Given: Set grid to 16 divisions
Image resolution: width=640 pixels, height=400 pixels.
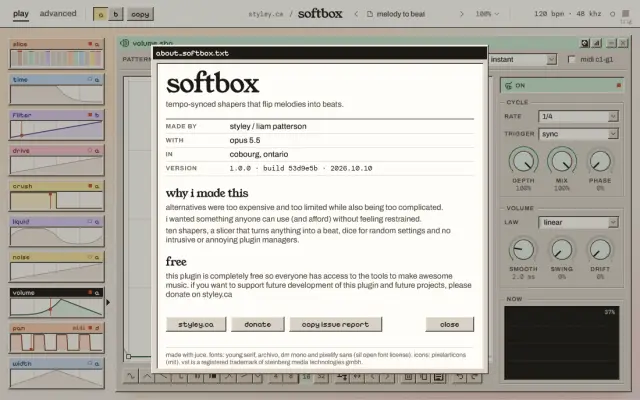Looking at the screenshot, I should 306,376.
